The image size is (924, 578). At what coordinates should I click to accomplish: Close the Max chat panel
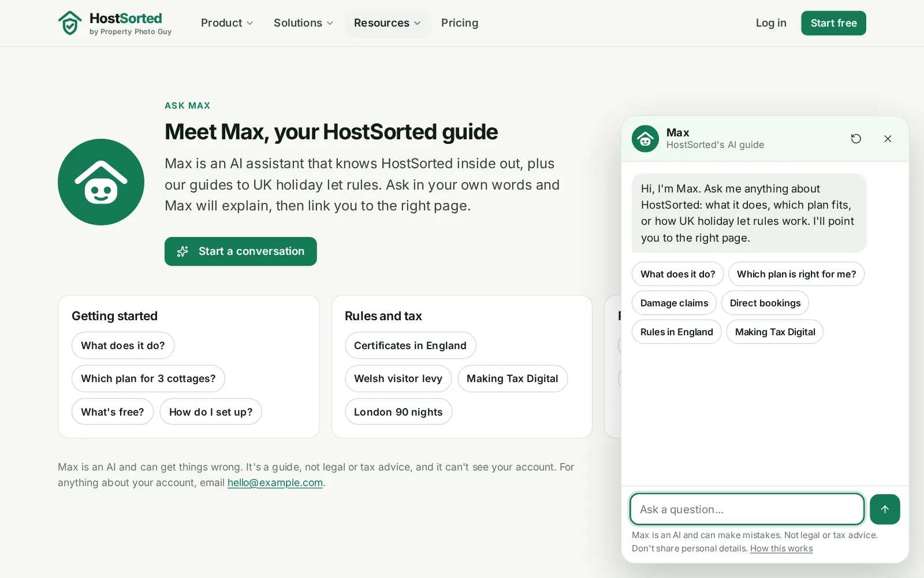(x=888, y=139)
